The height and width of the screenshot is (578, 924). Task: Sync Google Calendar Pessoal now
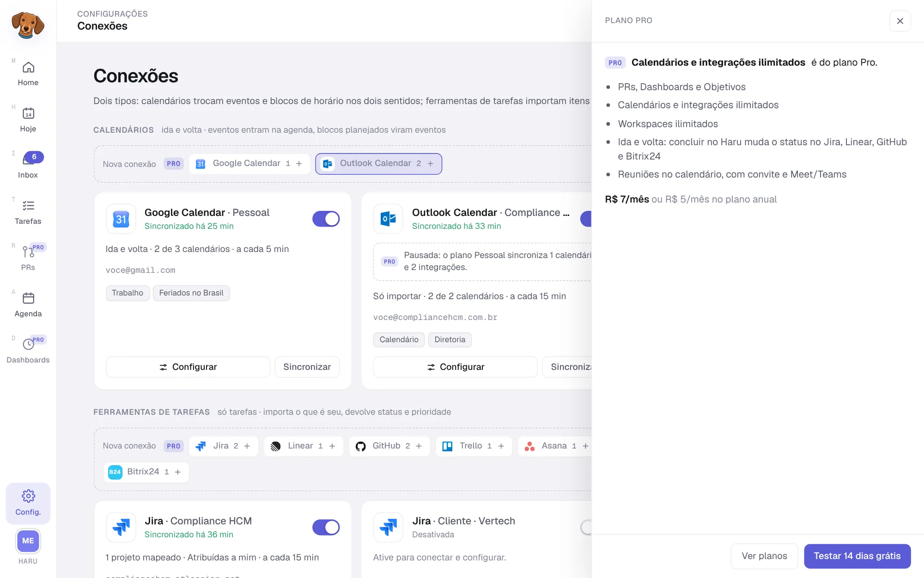coord(307,367)
